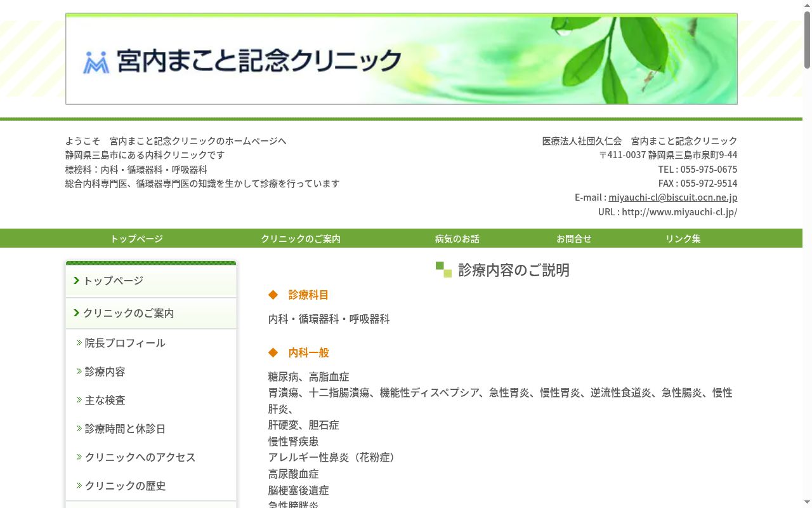This screenshot has height=508, width=812.
Task: Open the sidebar トップページ link
Action: (x=114, y=281)
